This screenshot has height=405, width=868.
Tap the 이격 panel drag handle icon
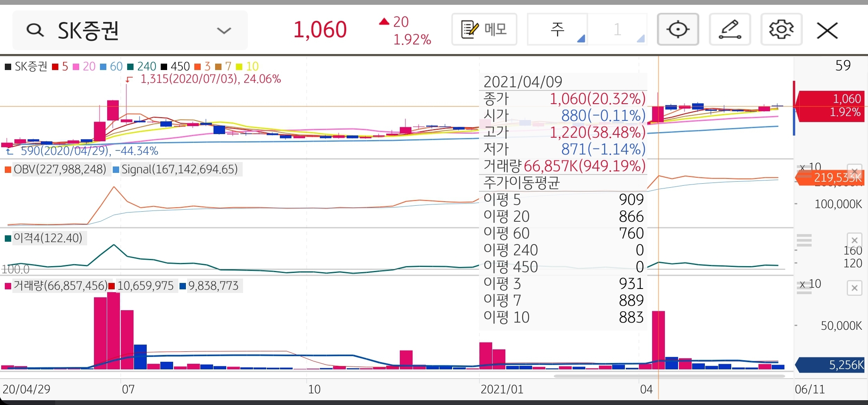(x=804, y=240)
